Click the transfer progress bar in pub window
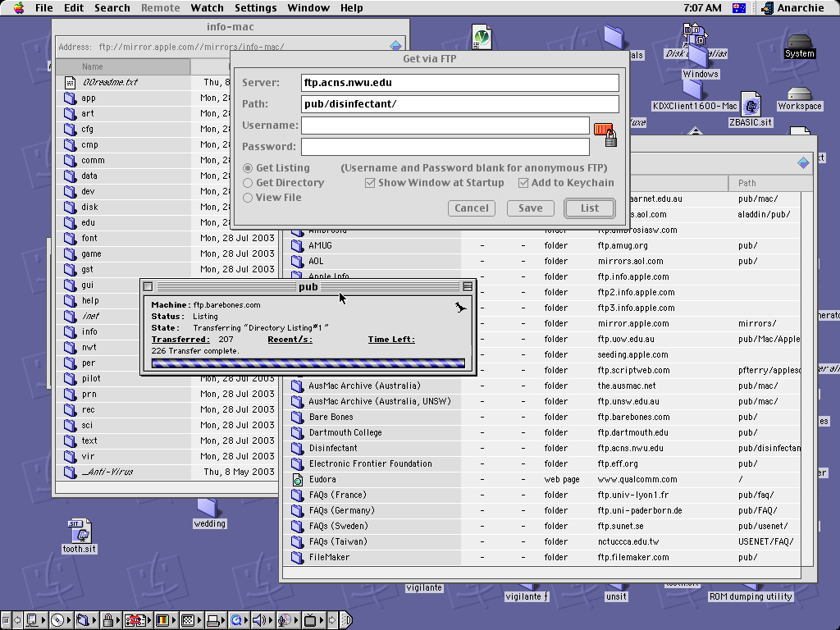840x630 pixels. coord(308,363)
